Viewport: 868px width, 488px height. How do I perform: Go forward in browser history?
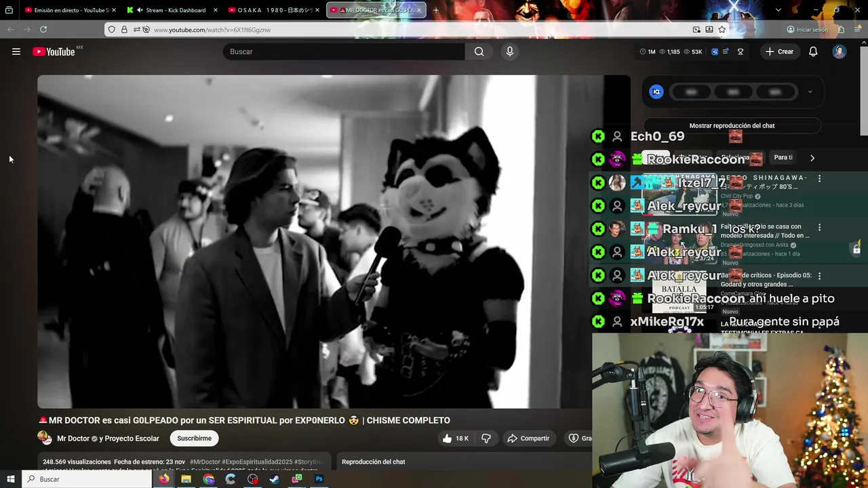click(27, 29)
